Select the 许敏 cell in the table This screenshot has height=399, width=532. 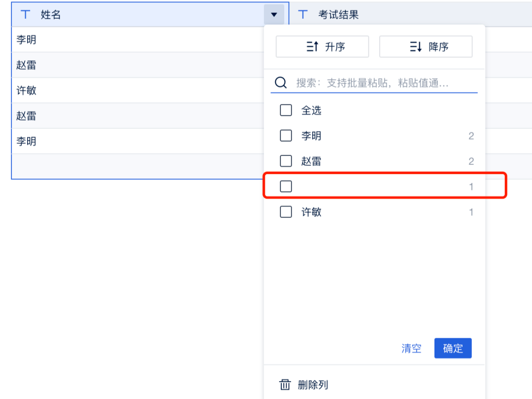[x=138, y=91]
